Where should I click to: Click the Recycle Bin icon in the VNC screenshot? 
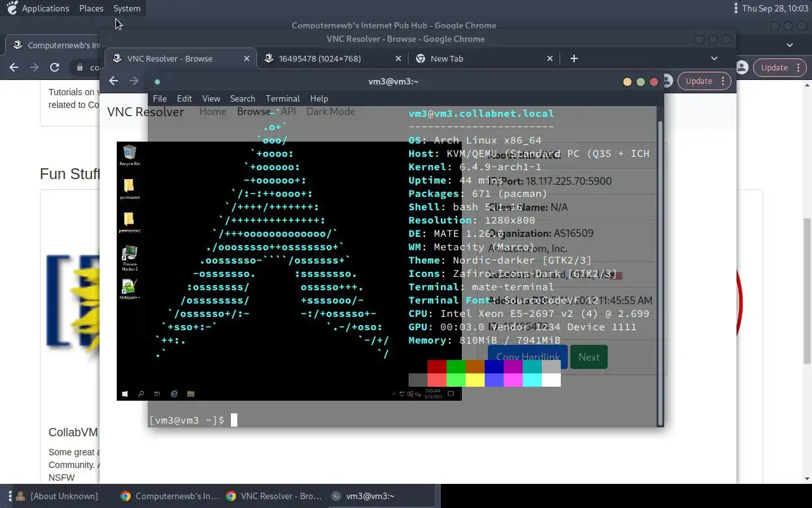tap(129, 156)
